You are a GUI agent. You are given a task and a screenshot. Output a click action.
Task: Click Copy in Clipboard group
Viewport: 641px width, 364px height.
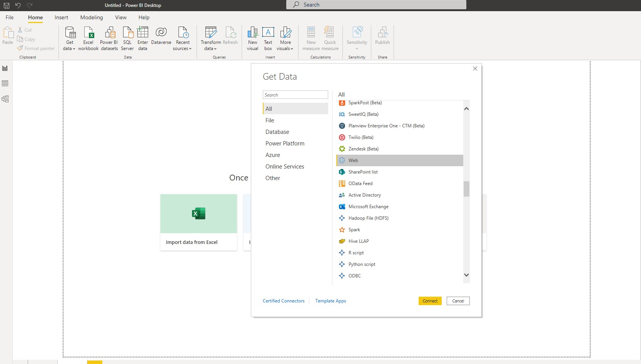coord(26,39)
